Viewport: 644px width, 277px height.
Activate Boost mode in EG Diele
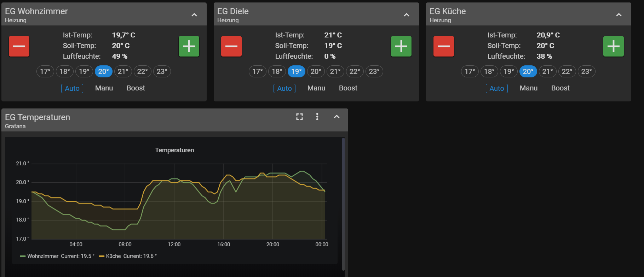point(348,88)
